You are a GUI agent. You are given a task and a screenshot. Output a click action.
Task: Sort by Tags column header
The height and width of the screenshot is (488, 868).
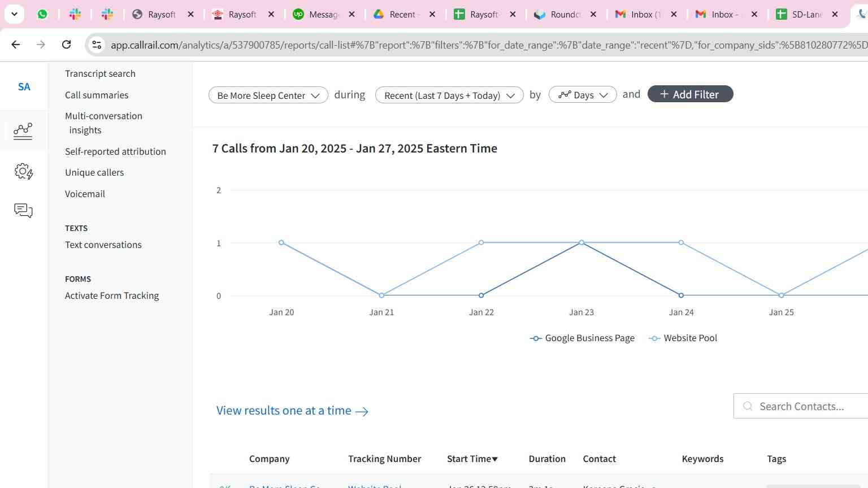click(776, 459)
